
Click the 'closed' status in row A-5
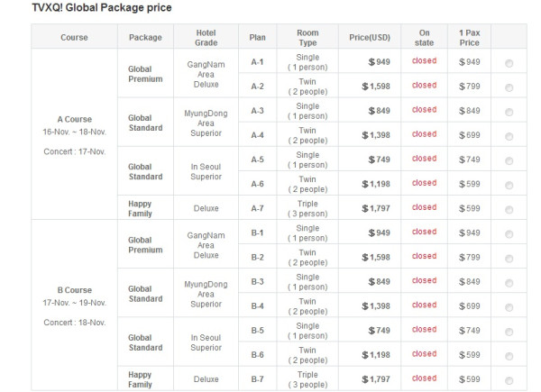click(x=424, y=159)
